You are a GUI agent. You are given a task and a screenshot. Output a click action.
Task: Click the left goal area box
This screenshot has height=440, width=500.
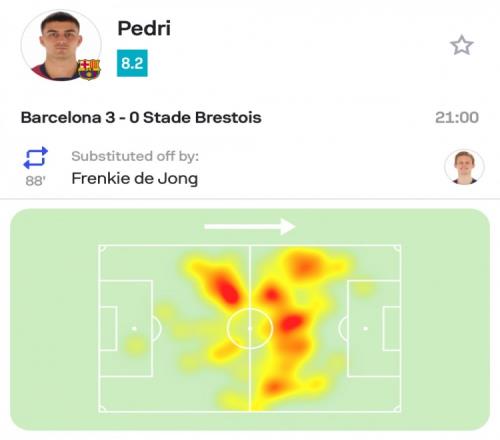[108, 328]
